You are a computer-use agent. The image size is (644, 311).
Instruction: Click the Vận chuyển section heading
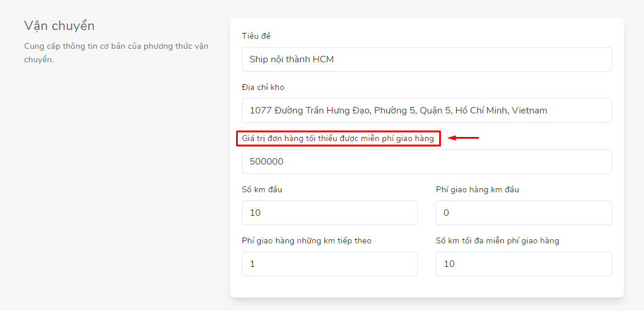(x=59, y=26)
